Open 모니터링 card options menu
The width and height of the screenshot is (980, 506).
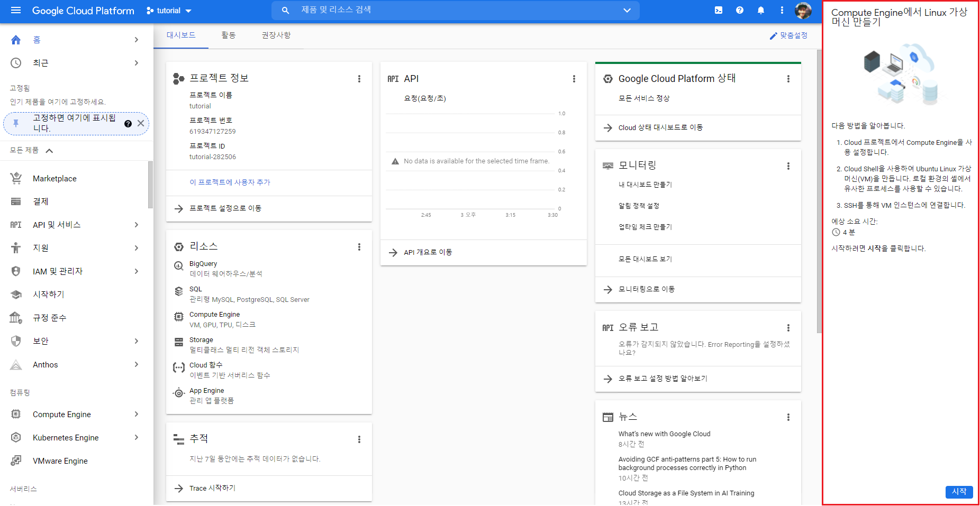point(788,166)
